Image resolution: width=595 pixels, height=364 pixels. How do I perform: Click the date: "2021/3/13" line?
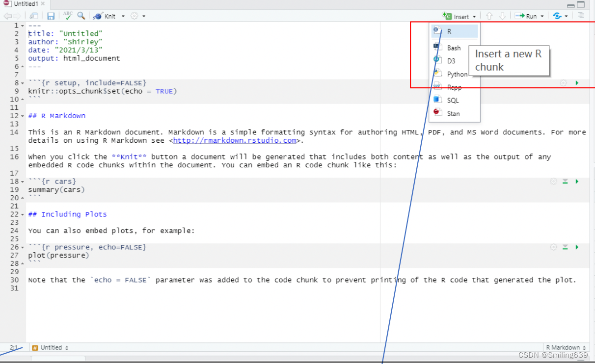pos(65,50)
